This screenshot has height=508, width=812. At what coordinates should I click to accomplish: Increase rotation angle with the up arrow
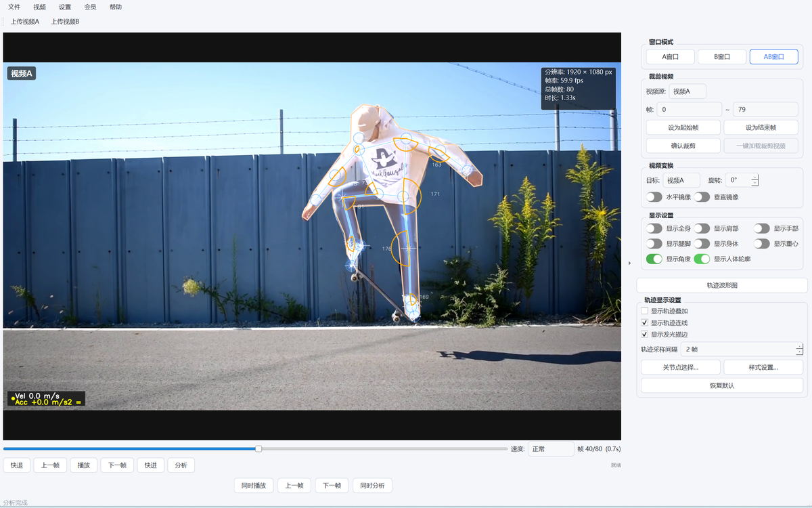(x=755, y=177)
